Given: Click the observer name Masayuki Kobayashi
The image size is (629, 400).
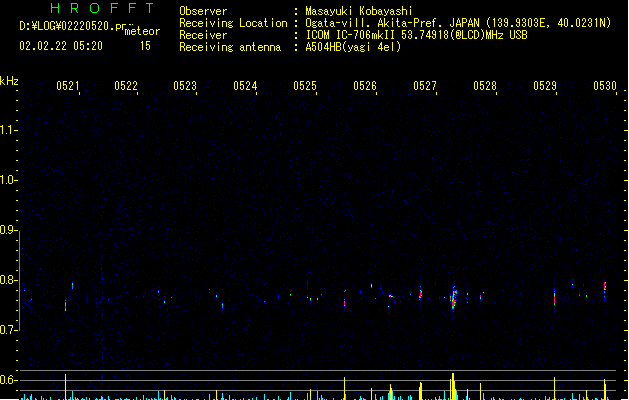Looking at the screenshot, I should pyautogui.click(x=359, y=11).
